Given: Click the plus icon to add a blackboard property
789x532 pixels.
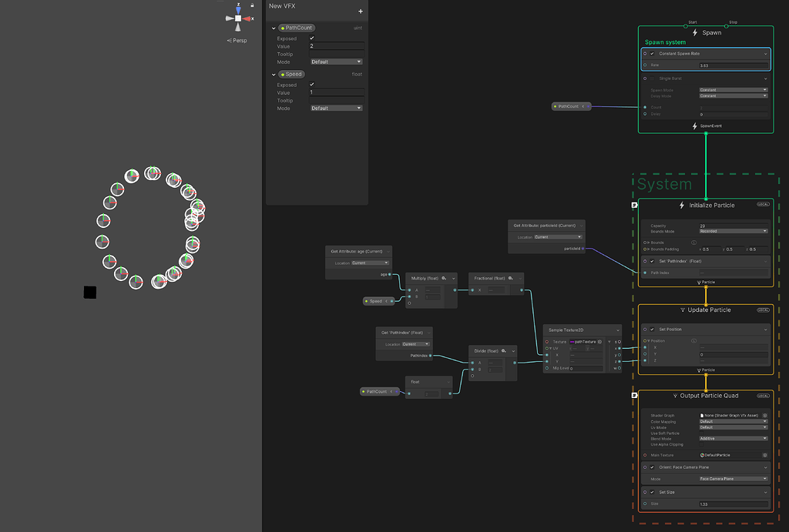Looking at the screenshot, I should coord(361,12).
